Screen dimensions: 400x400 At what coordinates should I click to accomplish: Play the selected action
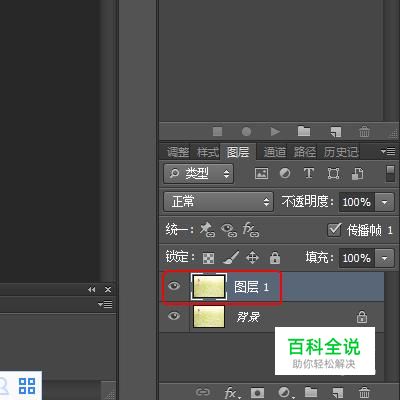pos(275,132)
